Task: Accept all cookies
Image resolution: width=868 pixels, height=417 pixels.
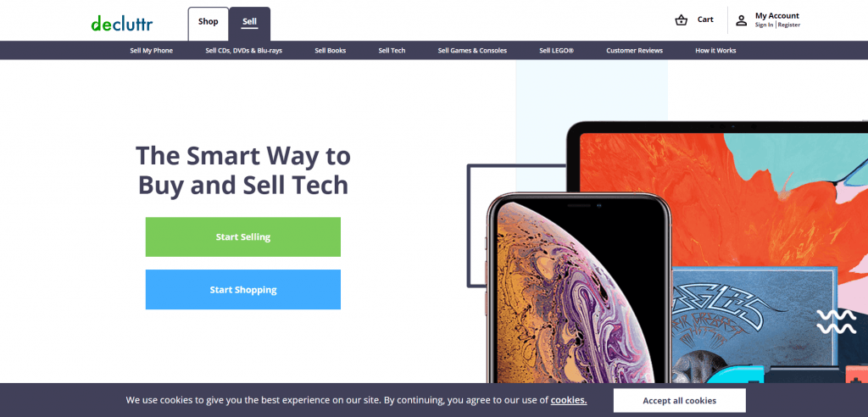Action: pos(679,400)
